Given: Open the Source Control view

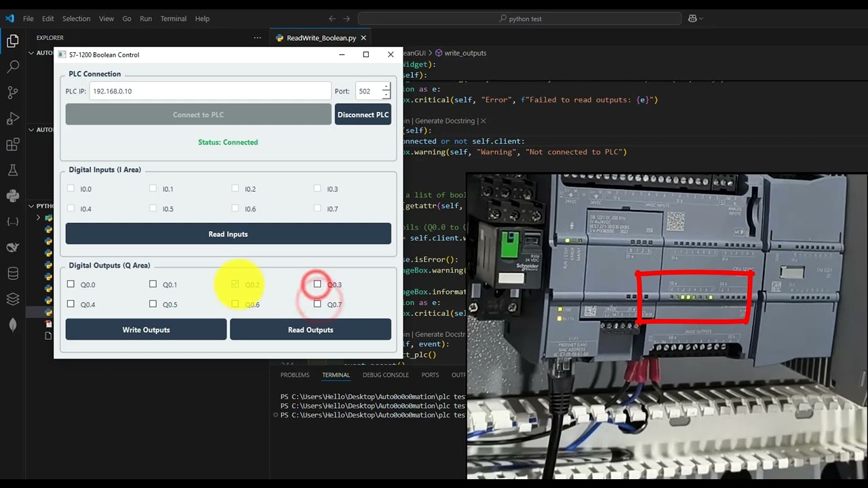Looking at the screenshot, I should pos(12,93).
